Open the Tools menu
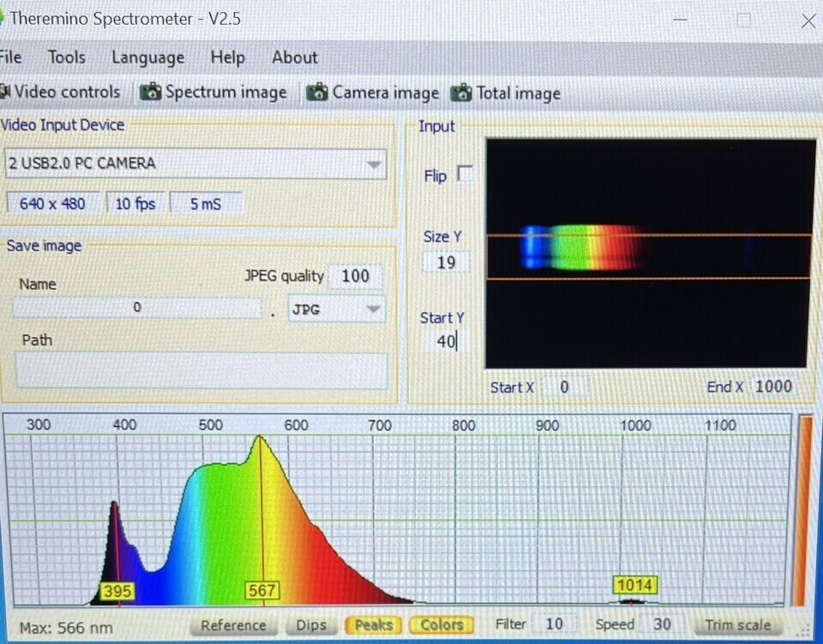823x644 pixels. (66, 57)
